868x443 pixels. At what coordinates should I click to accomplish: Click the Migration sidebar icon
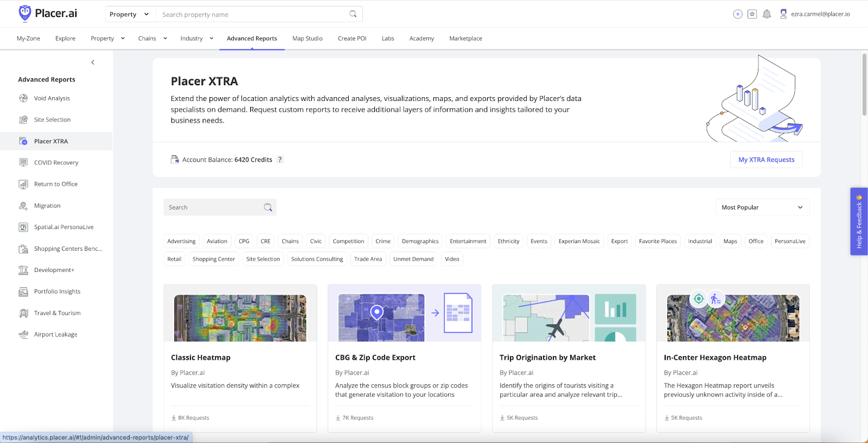coord(23,206)
